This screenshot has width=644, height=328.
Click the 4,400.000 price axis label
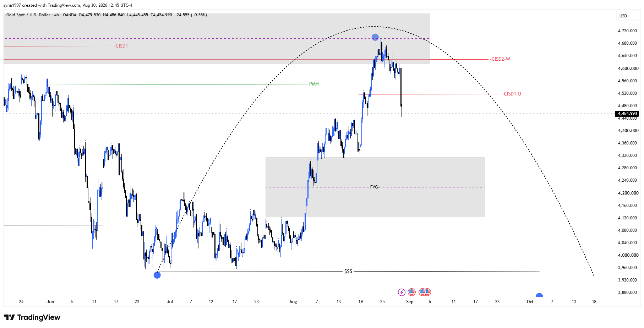tap(628, 131)
